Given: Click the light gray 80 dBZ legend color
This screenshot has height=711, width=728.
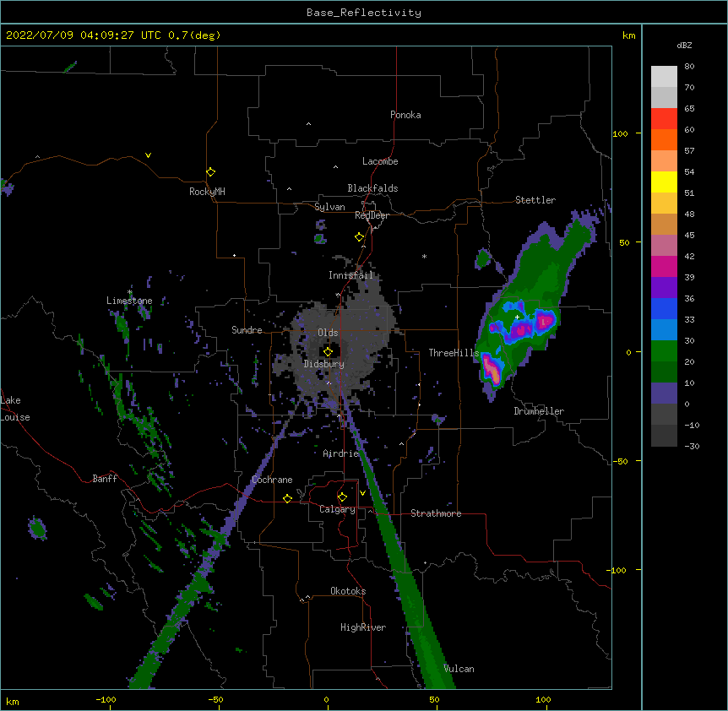Looking at the screenshot, I should (664, 76).
